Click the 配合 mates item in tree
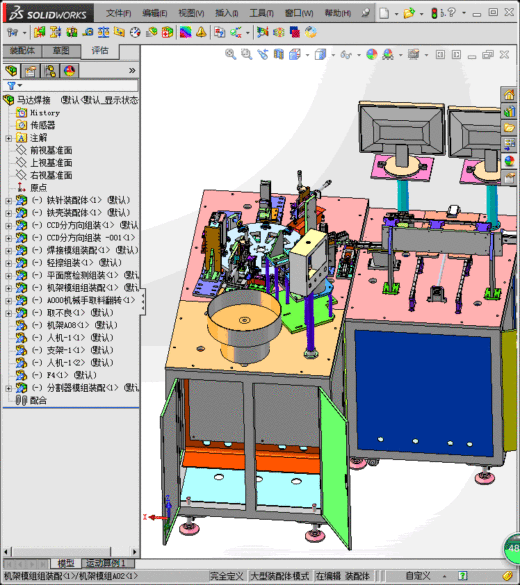Screen dimensions: 520x585 coord(38,401)
